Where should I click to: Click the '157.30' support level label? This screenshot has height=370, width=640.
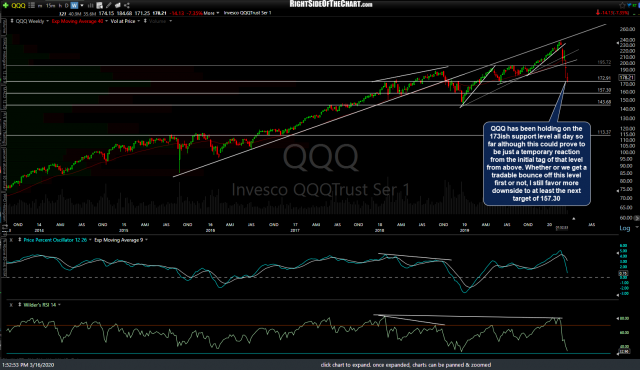[604, 90]
